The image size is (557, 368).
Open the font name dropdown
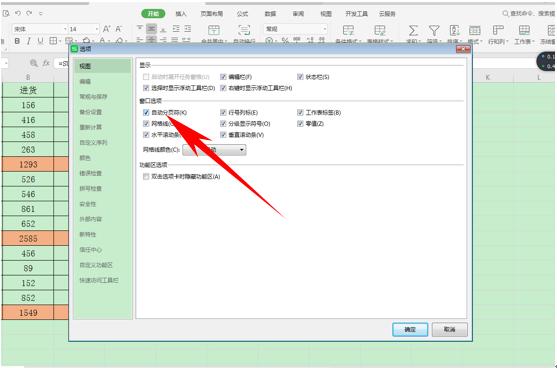[39, 29]
